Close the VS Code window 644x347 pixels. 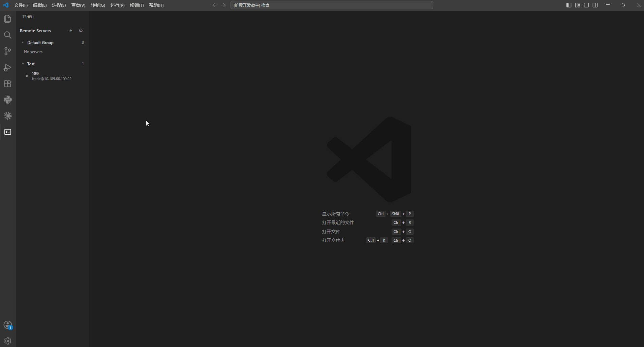click(639, 5)
